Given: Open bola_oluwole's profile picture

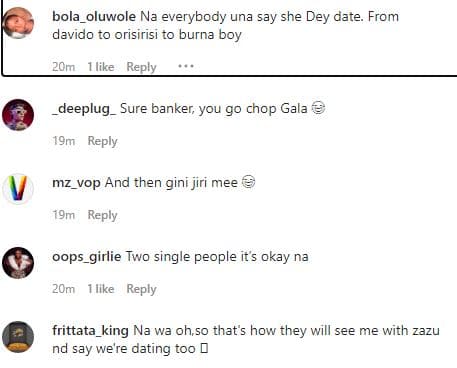Looking at the screenshot, I should coord(18,23).
